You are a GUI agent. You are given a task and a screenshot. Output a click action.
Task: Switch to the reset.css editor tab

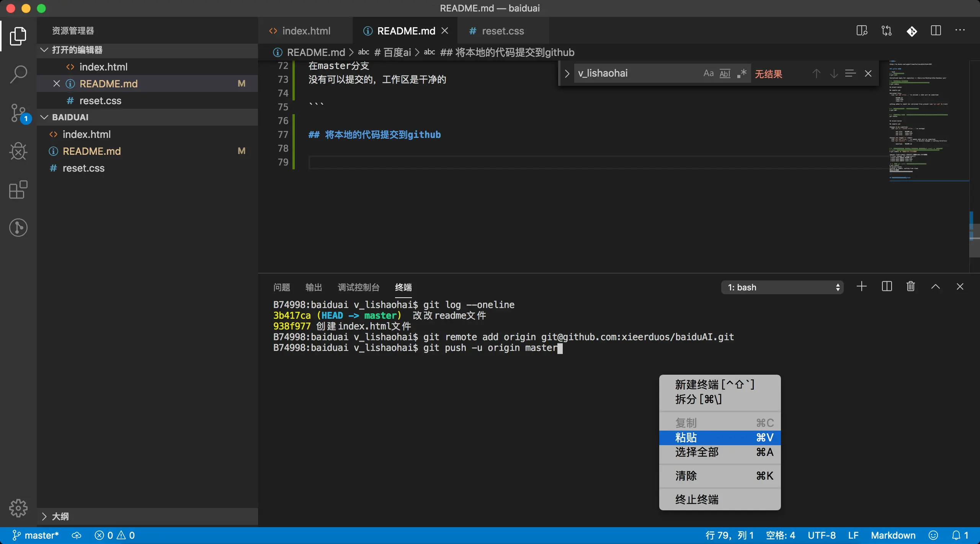pyautogui.click(x=502, y=31)
